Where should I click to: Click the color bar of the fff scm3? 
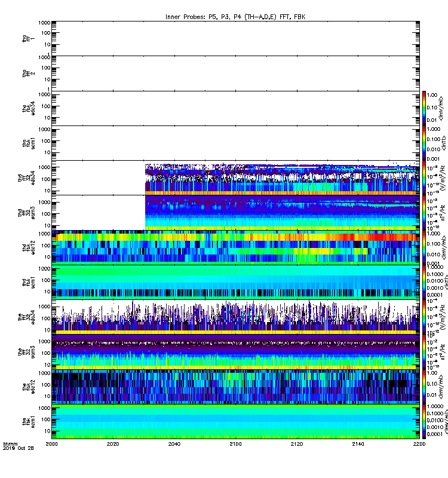424,352
